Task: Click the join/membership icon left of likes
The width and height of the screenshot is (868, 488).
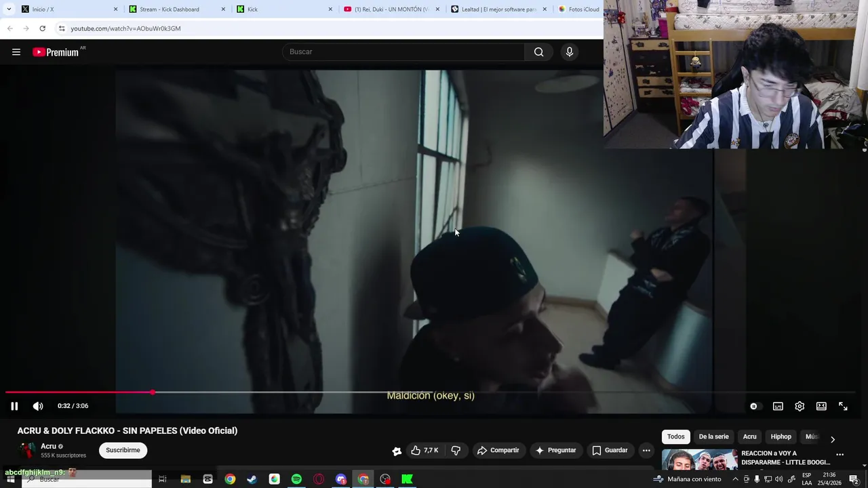Action: tap(397, 451)
